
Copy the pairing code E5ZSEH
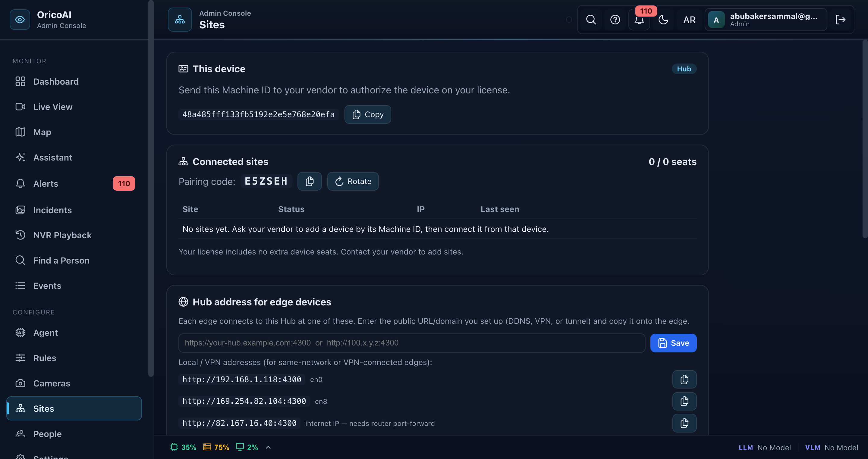tap(310, 181)
